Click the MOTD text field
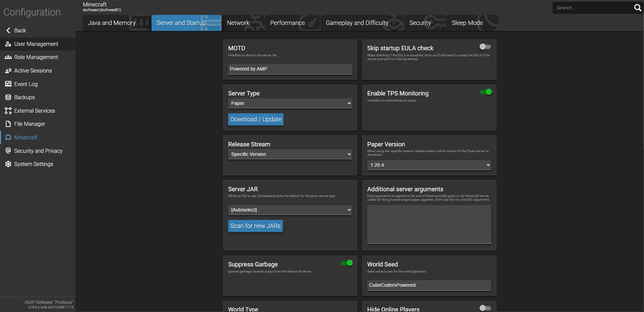This screenshot has width=644, height=312. [x=290, y=69]
